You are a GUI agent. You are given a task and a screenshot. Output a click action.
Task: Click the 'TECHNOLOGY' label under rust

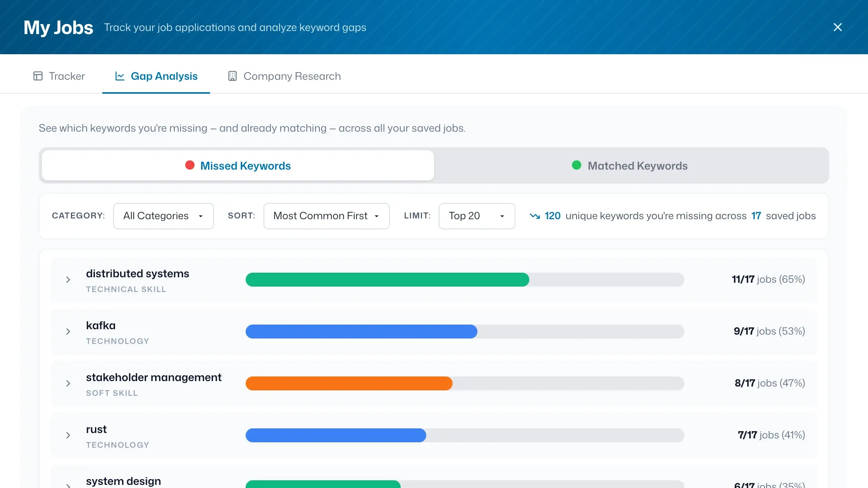[x=117, y=445]
